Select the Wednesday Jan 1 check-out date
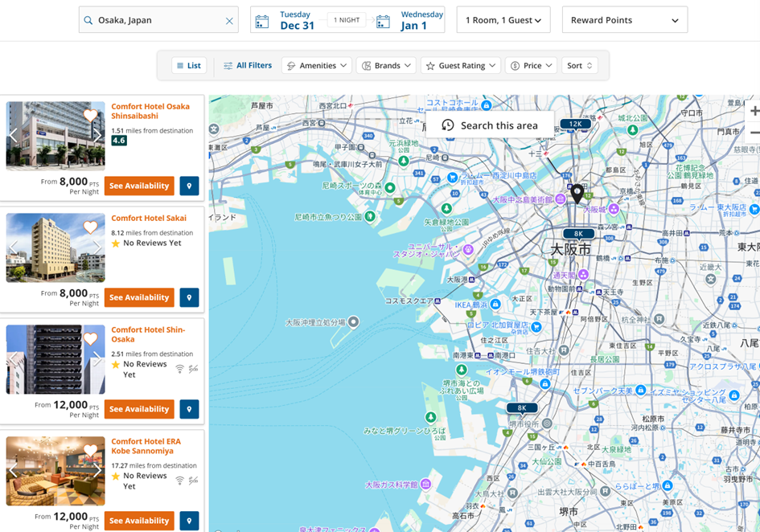The width and height of the screenshot is (760, 532). 421,21
